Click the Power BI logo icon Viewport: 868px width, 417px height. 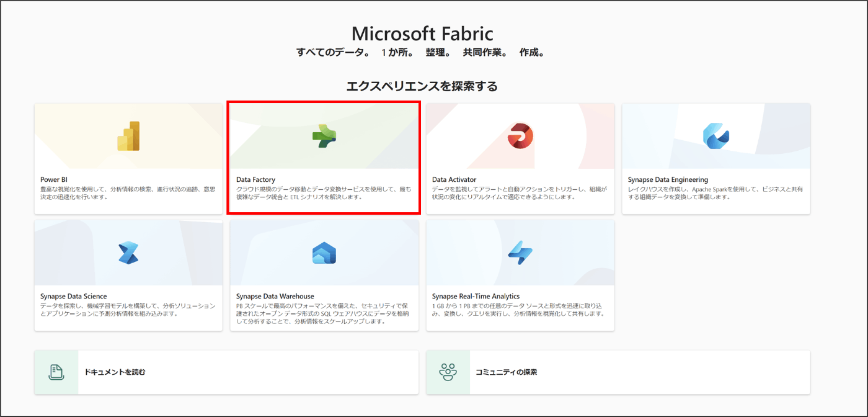click(x=128, y=136)
